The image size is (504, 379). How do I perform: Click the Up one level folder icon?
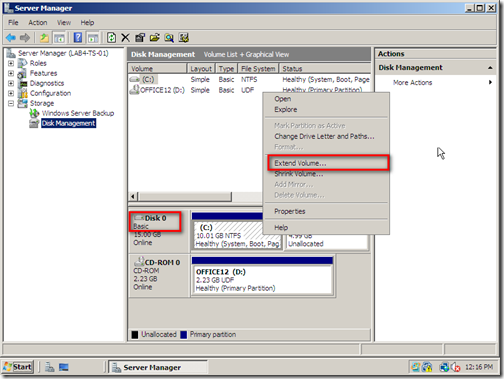pos(44,38)
